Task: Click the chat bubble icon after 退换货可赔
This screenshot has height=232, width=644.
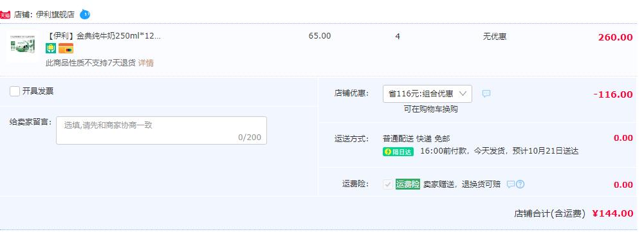Action: coord(511,184)
